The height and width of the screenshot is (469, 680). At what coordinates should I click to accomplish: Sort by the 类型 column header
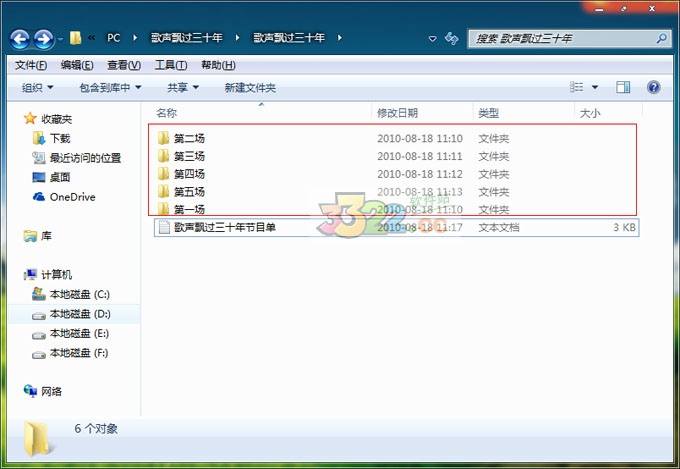488,113
